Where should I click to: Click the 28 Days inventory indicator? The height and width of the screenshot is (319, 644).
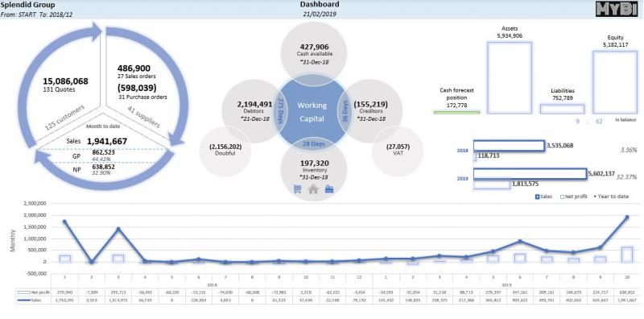[314, 144]
